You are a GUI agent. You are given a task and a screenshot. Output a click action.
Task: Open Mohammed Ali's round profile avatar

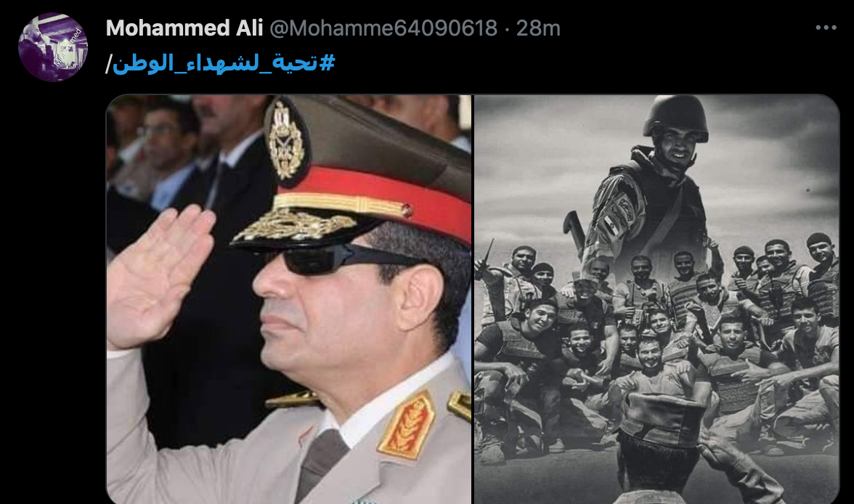point(53,47)
